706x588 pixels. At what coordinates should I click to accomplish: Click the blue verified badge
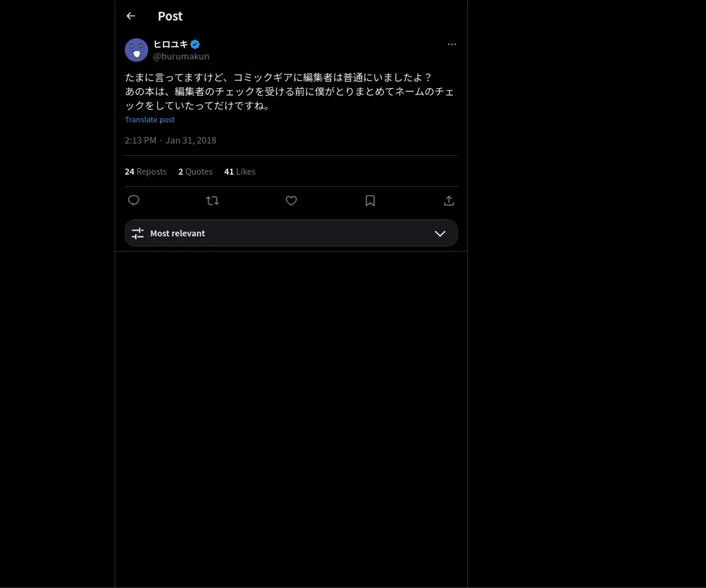point(195,44)
